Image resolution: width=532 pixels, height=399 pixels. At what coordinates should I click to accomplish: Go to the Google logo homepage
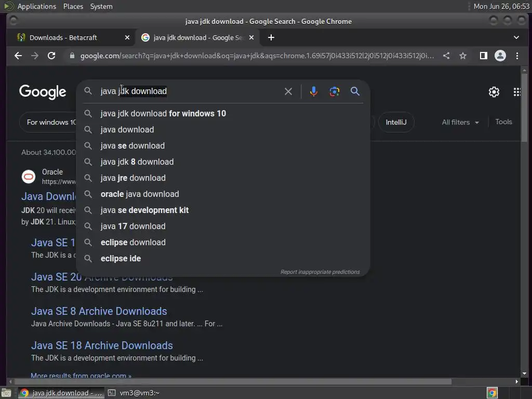pyautogui.click(x=43, y=92)
